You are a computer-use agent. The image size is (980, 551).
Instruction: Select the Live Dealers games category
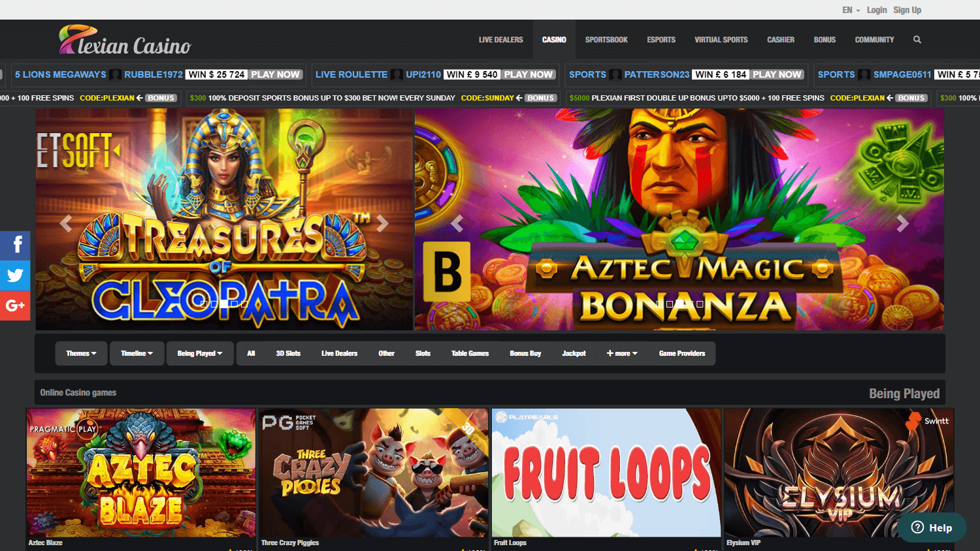(x=339, y=353)
